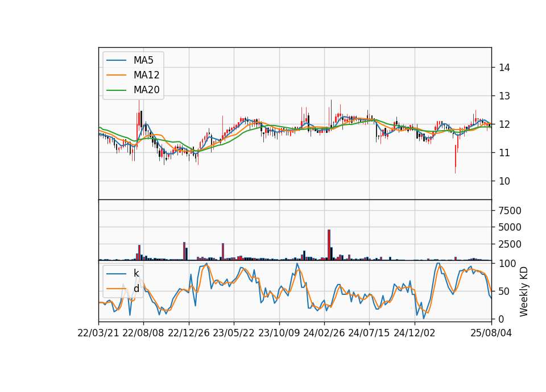Click the price axis label 13

504,96
